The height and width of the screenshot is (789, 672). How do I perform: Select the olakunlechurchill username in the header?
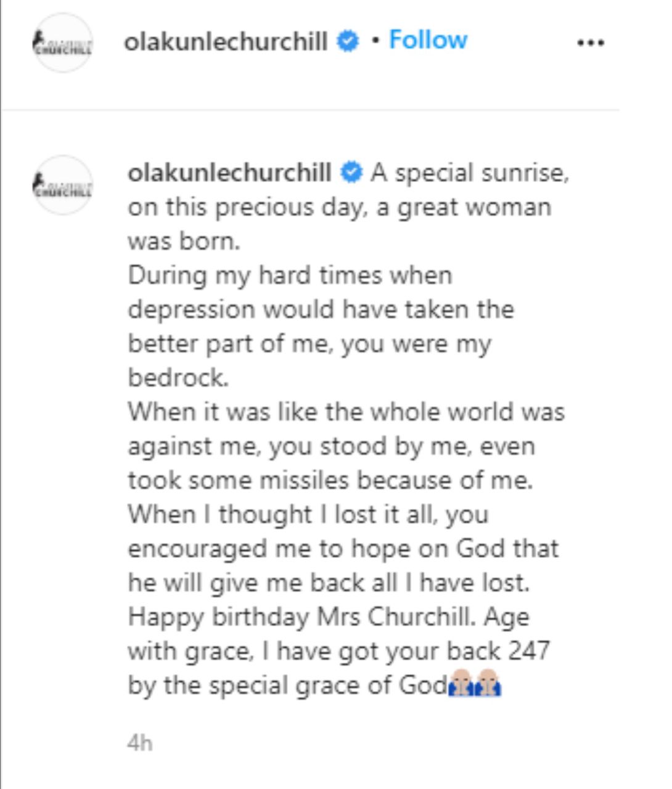pos(228,39)
